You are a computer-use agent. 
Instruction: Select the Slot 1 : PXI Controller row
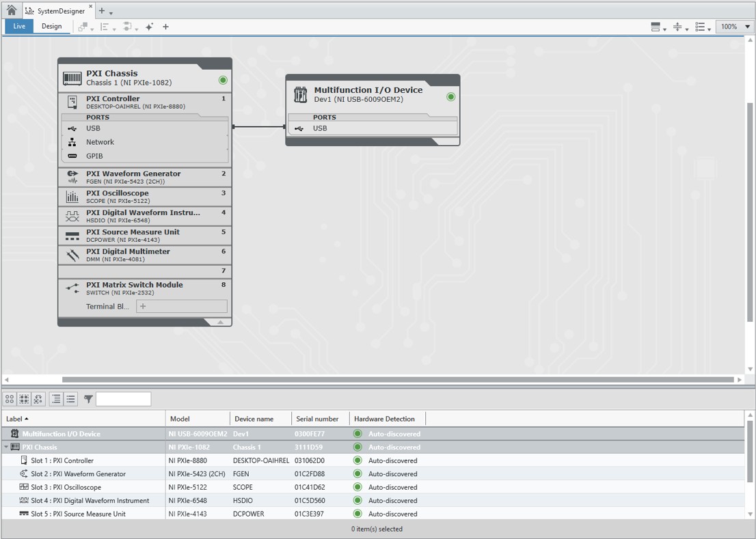tap(373, 460)
